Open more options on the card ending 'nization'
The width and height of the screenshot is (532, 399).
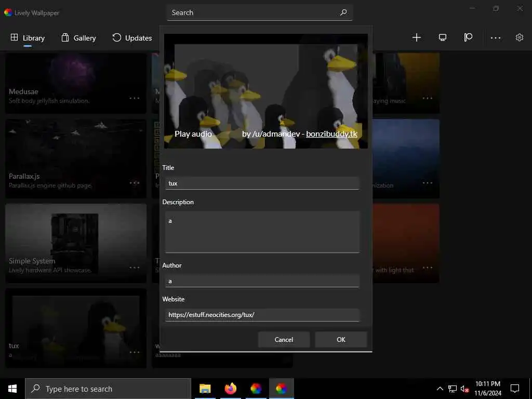coord(428,183)
